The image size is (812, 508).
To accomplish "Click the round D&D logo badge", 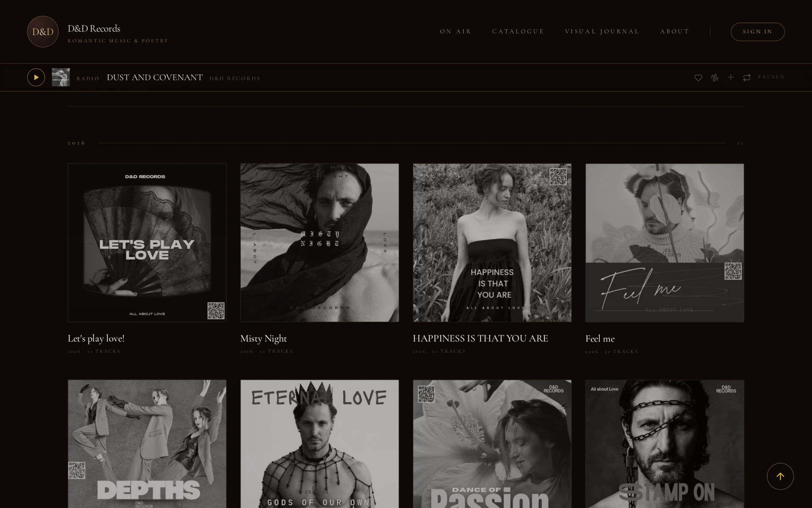I will [x=43, y=32].
